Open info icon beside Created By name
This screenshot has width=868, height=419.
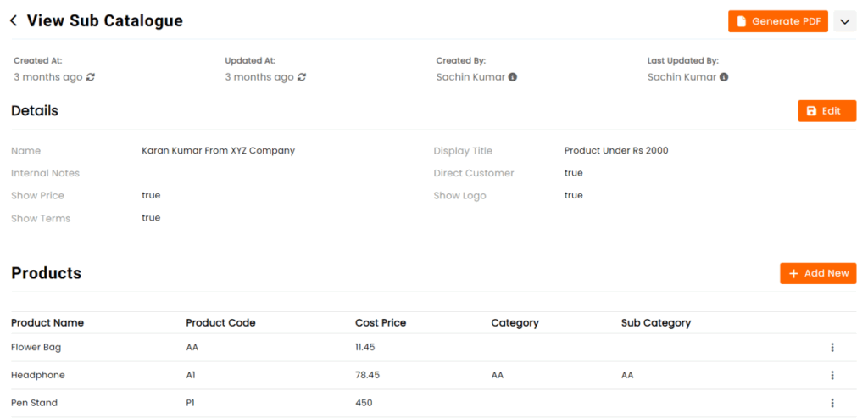coord(513,77)
